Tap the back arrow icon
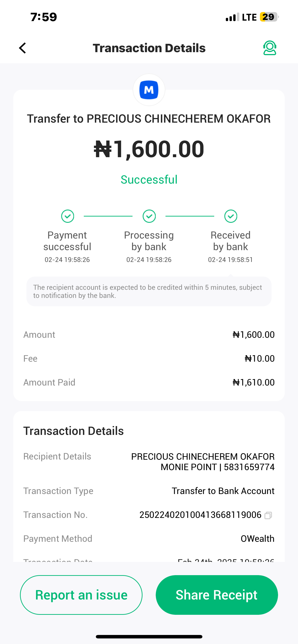 (23, 48)
